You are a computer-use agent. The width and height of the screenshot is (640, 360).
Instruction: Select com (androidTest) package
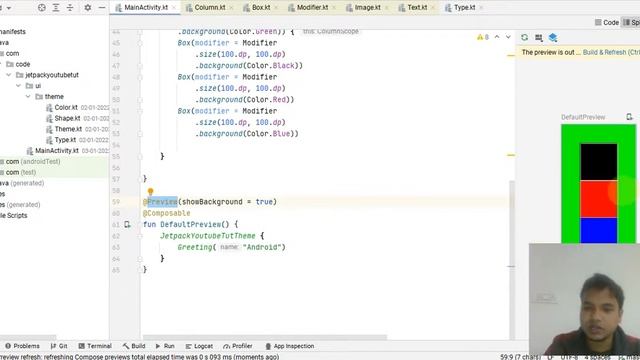[x=33, y=162]
